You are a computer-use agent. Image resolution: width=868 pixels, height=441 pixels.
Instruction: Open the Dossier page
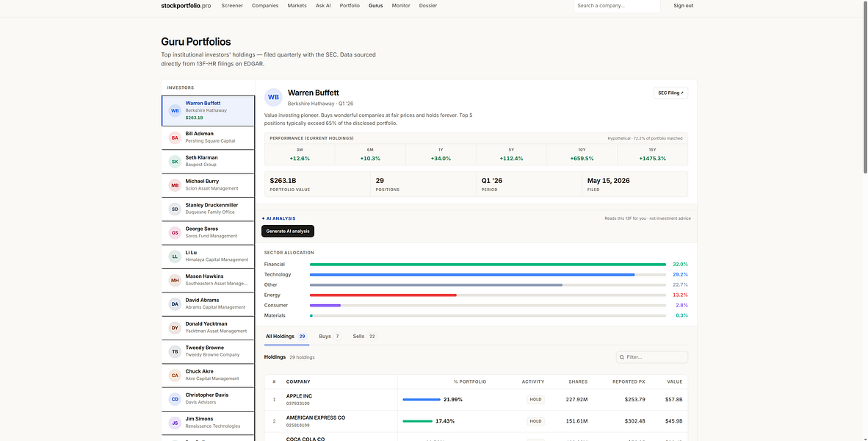428,6
